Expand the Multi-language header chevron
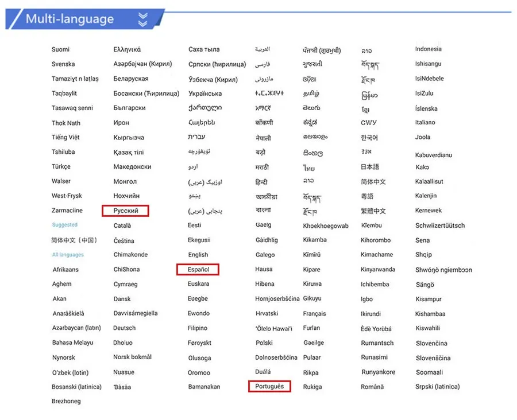517x420 pixels. tap(143, 18)
